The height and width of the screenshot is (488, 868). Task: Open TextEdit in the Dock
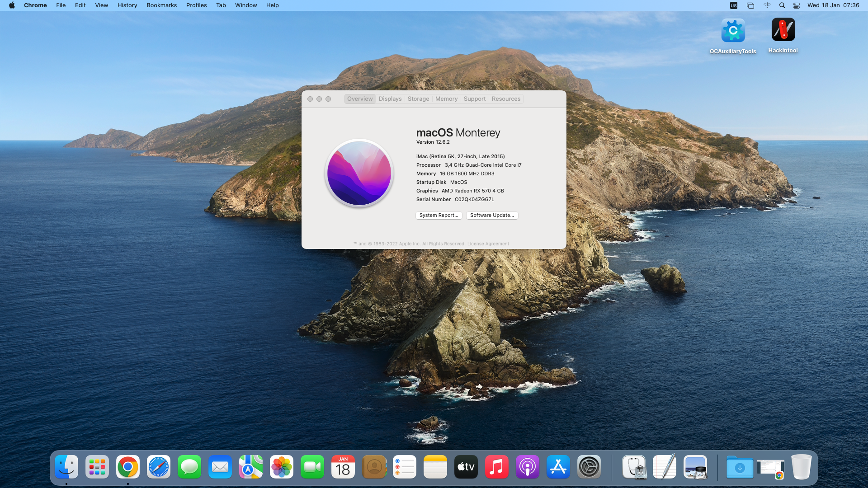click(665, 467)
